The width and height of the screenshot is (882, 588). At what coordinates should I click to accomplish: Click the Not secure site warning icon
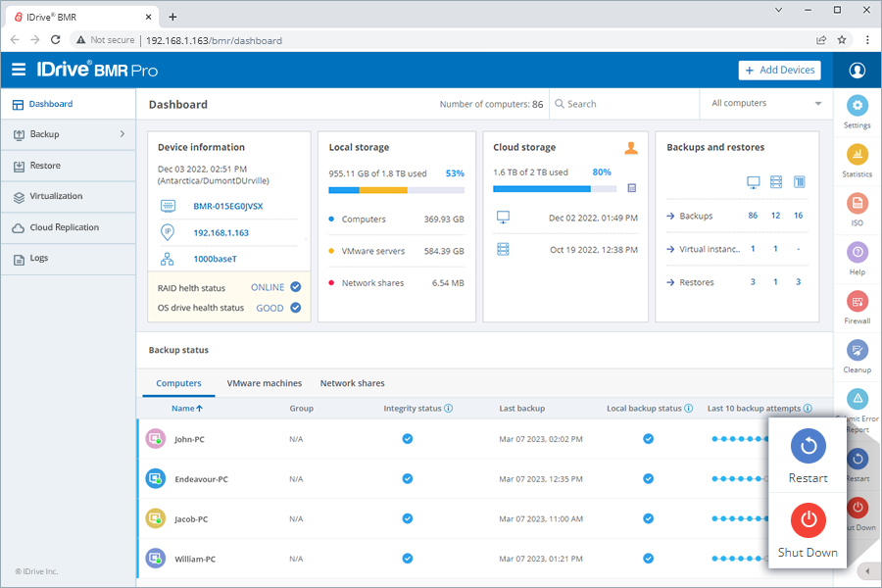[x=81, y=40]
